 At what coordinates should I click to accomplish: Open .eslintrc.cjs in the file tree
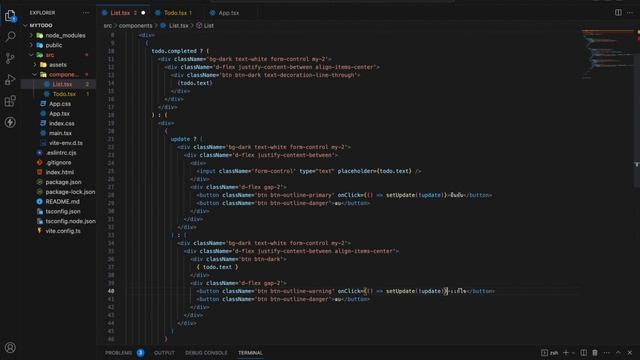[58, 153]
